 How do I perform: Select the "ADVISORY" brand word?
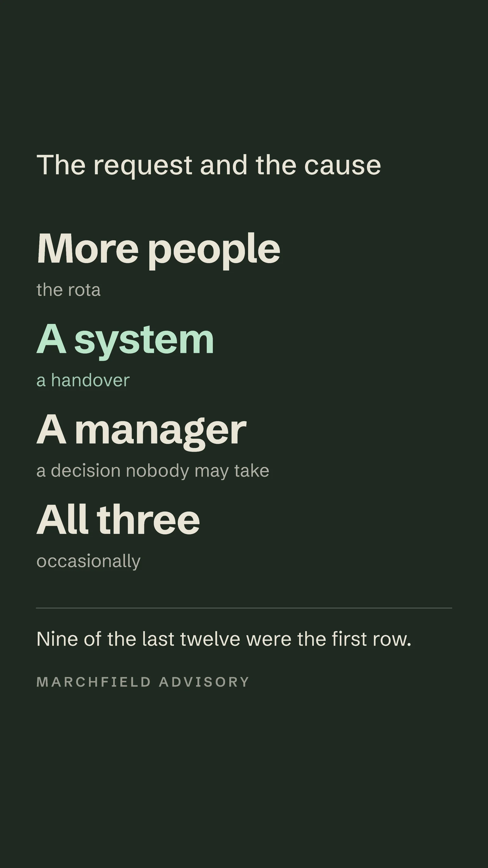tap(204, 682)
